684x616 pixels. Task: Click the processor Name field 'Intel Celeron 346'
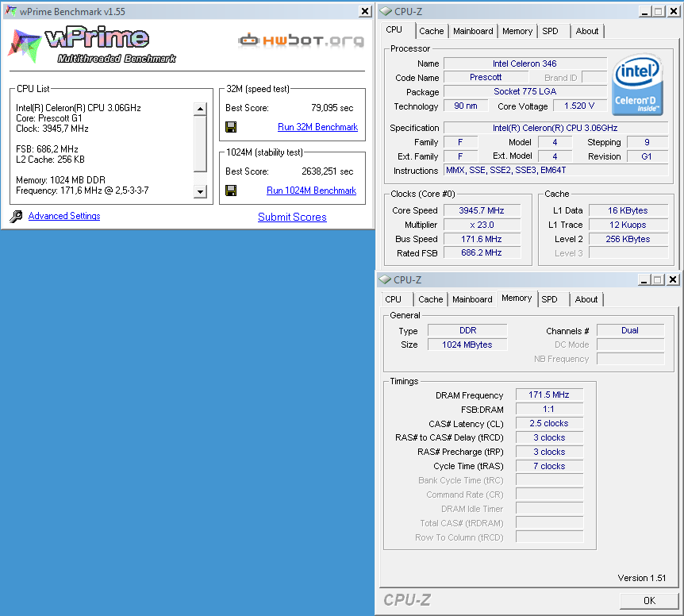click(x=525, y=64)
